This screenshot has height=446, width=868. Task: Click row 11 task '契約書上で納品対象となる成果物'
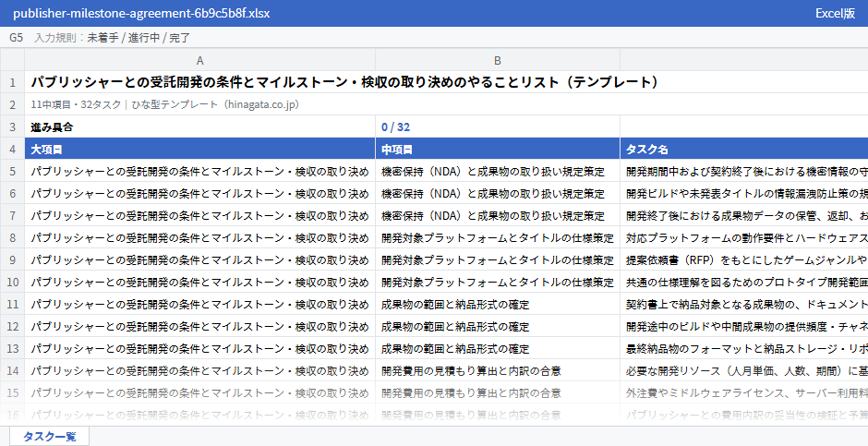click(x=744, y=304)
